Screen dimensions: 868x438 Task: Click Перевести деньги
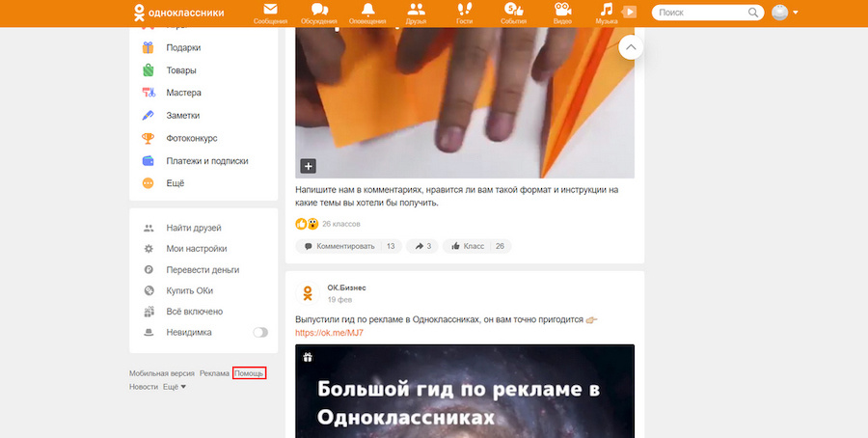click(x=203, y=270)
